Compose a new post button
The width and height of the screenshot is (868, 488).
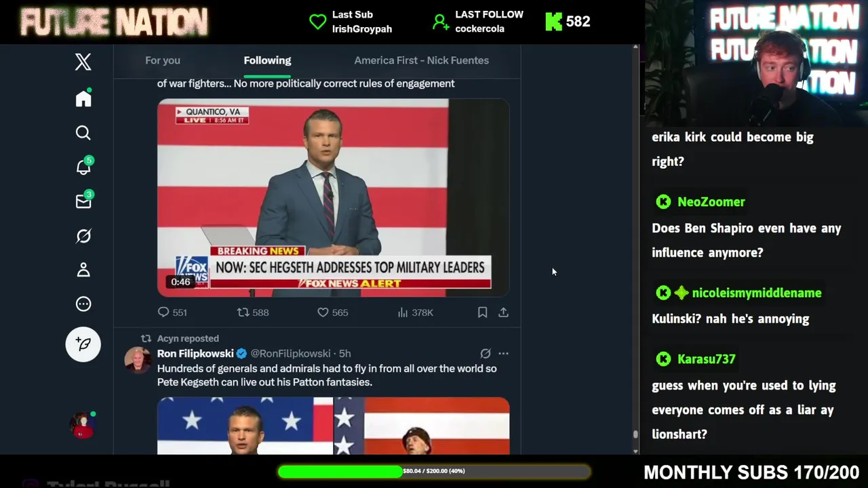click(83, 344)
